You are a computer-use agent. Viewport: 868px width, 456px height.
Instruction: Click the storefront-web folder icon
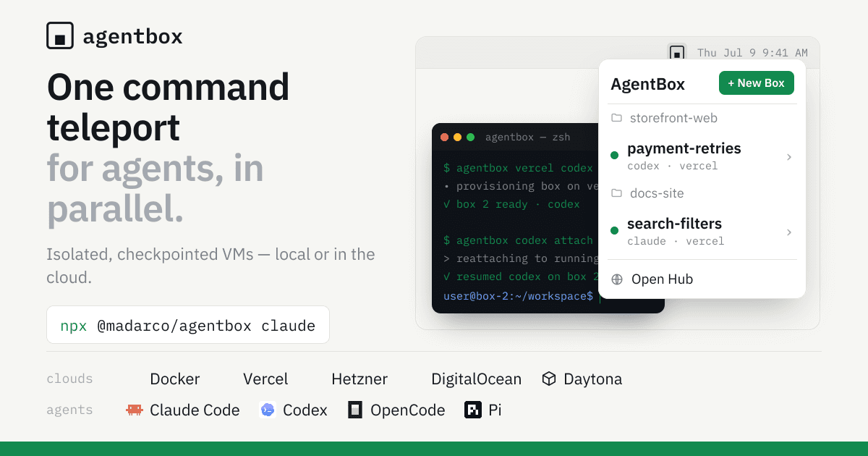[x=616, y=118]
